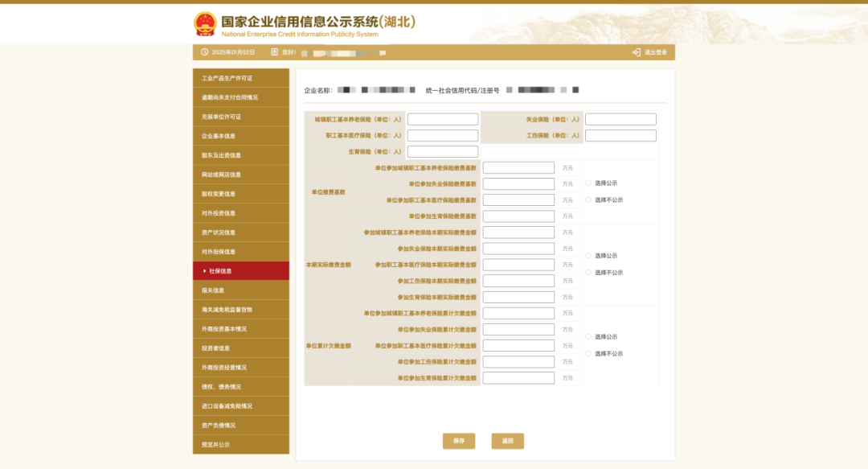Select 选择不公示 for 单位累计欠缴金额
Screen dimensions: 868x469
pyautogui.click(x=588, y=353)
